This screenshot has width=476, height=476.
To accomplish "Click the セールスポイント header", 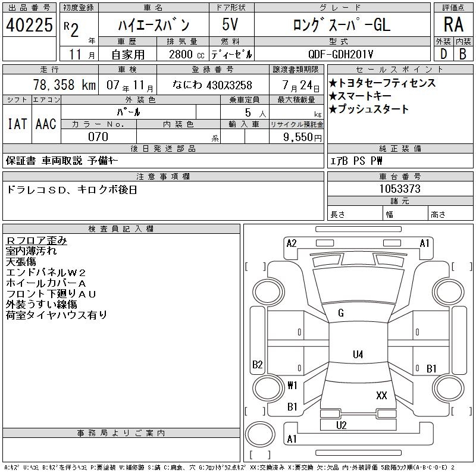I will [400, 69].
